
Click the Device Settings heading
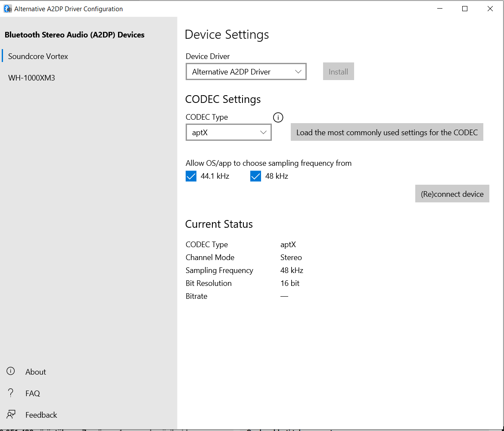pyautogui.click(x=227, y=35)
